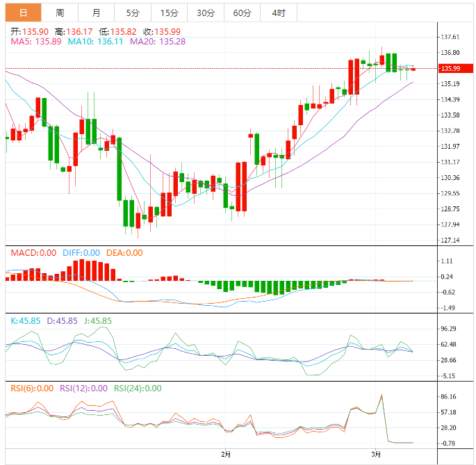
Task: Click the RSI(24) indicator label
Action: click(138, 389)
